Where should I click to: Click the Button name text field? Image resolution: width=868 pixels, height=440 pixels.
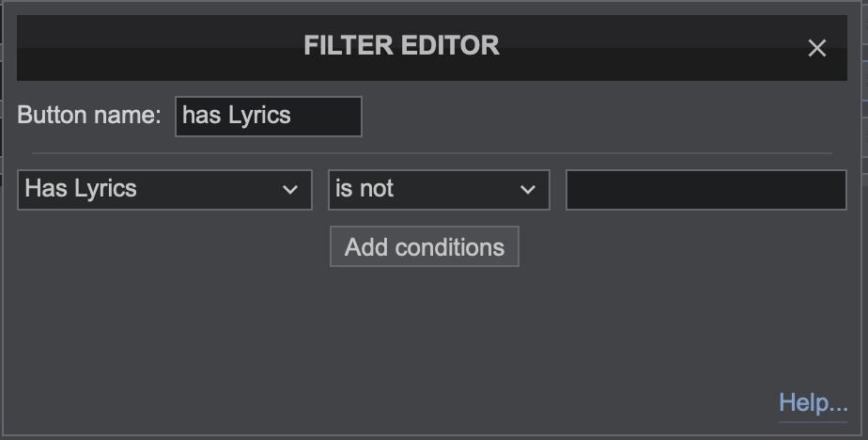coord(268,116)
